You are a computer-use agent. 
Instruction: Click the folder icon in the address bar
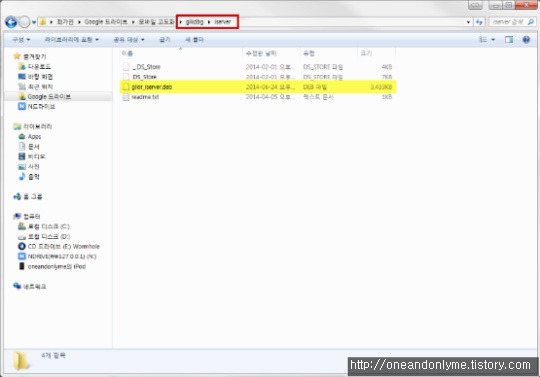pyautogui.click(x=43, y=22)
